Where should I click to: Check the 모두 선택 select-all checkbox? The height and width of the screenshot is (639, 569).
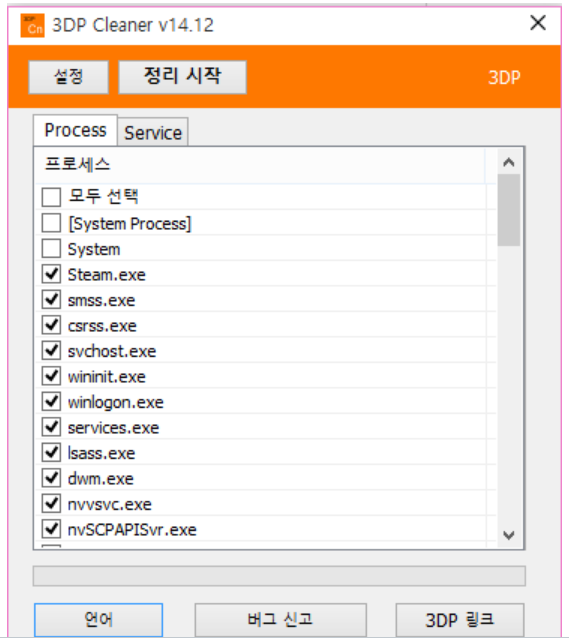51,197
